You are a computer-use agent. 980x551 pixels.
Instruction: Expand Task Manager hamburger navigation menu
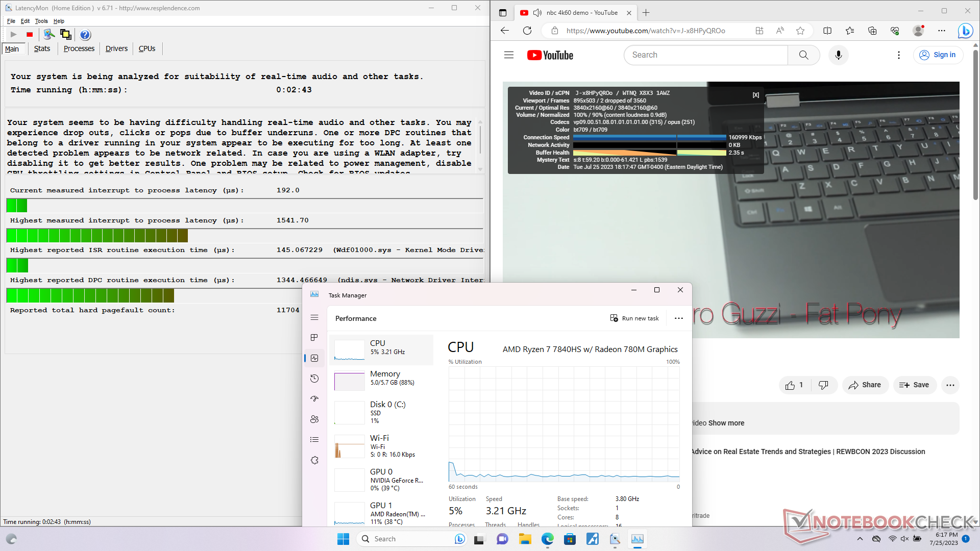314,317
